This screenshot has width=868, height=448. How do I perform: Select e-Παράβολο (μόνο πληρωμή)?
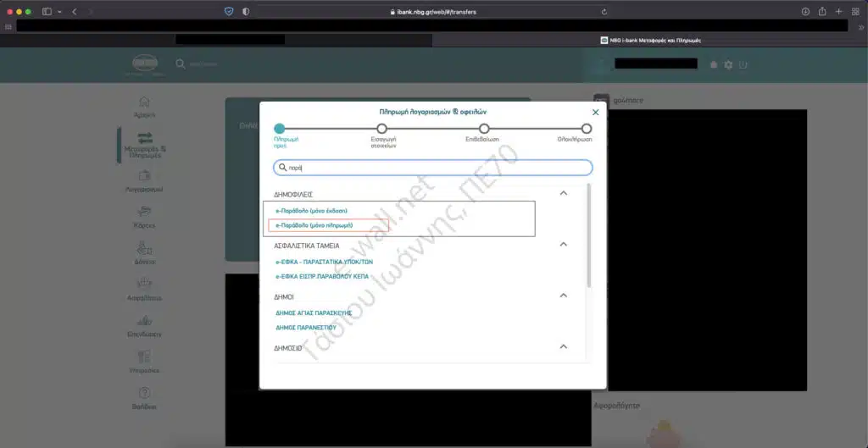314,225
